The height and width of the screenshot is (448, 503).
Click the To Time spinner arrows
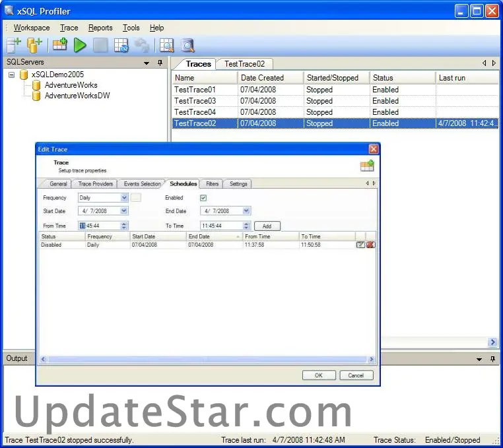[x=246, y=226]
